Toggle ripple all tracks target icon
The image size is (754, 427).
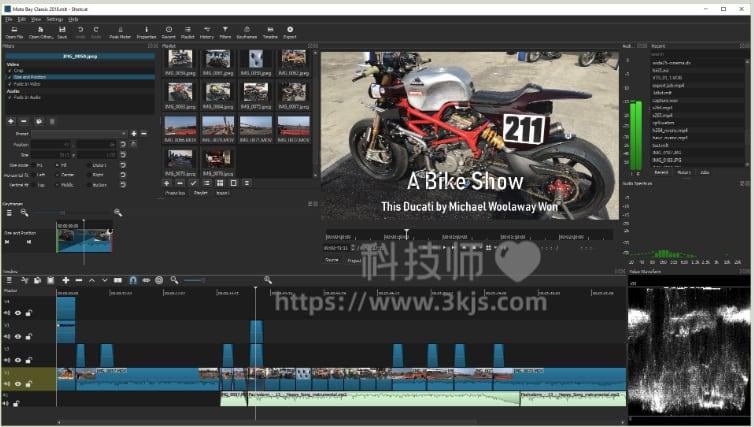coord(159,280)
